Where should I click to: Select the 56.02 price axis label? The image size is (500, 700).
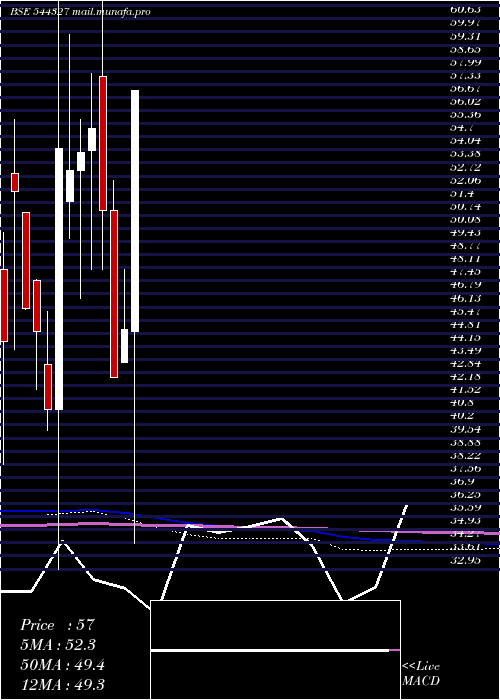466,101
